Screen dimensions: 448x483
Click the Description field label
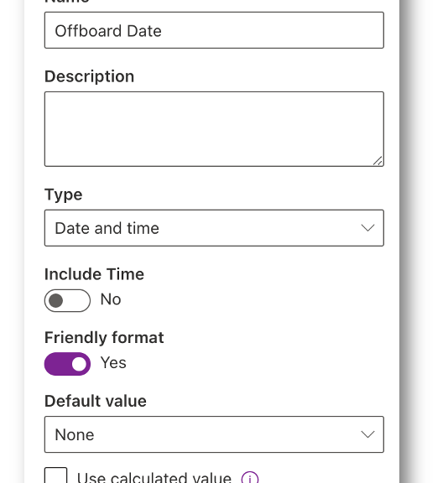90,76
